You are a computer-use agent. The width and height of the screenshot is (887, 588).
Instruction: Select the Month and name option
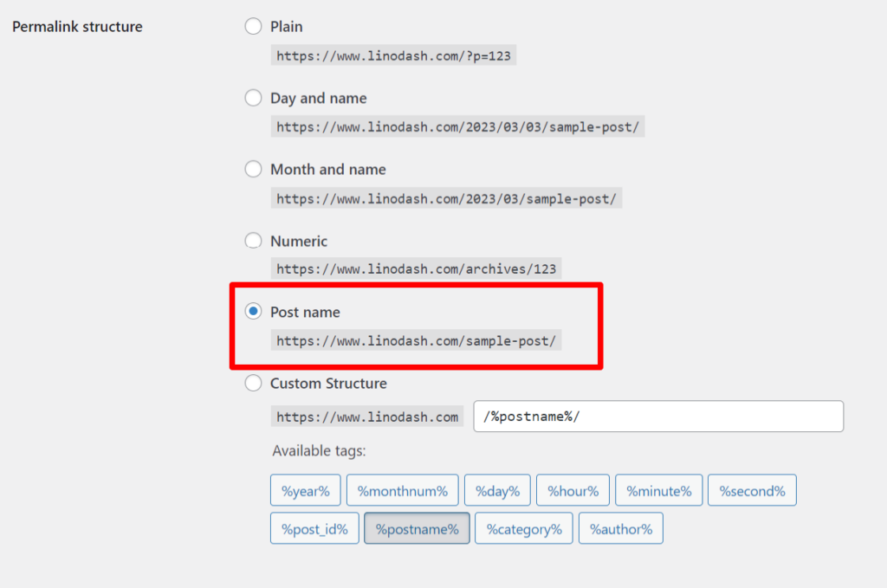pyautogui.click(x=253, y=169)
